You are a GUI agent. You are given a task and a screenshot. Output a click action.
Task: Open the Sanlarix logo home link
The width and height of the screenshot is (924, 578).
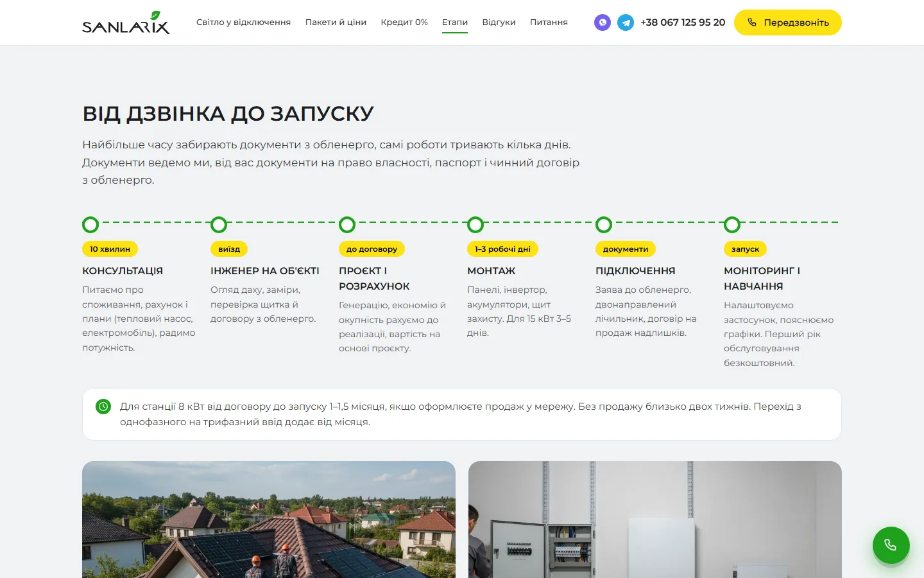tap(126, 22)
